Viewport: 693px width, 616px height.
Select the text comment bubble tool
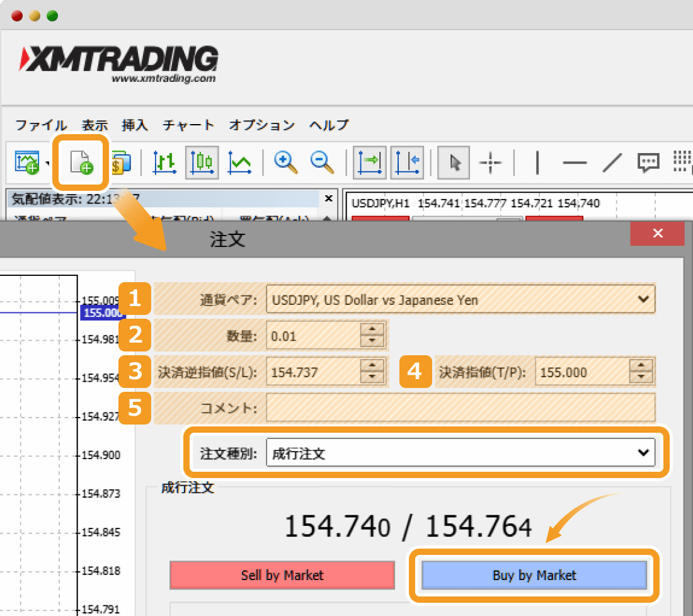click(648, 163)
